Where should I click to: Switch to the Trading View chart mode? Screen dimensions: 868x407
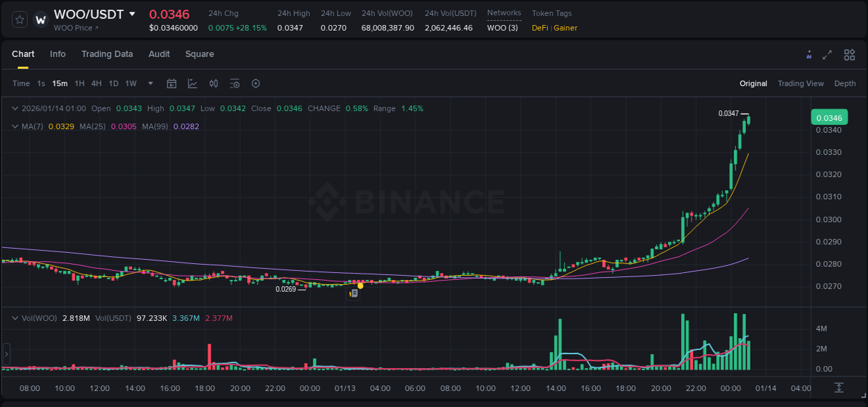tap(801, 83)
